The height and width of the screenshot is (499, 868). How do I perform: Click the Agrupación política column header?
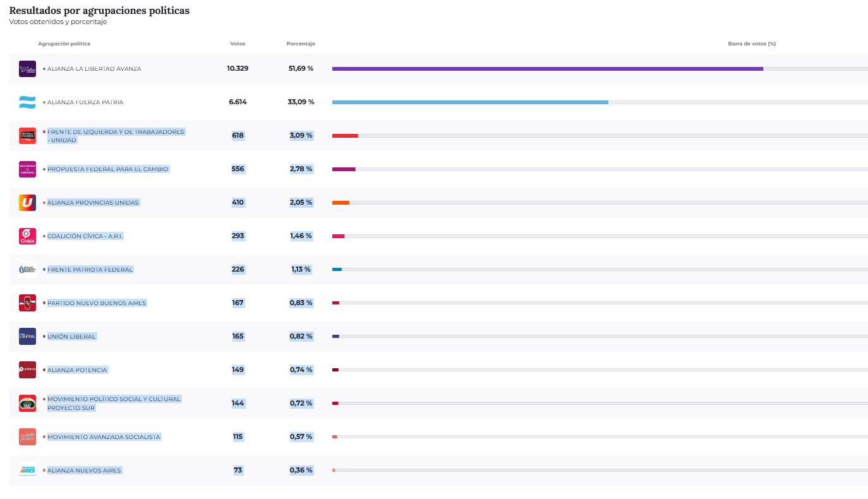click(64, 44)
